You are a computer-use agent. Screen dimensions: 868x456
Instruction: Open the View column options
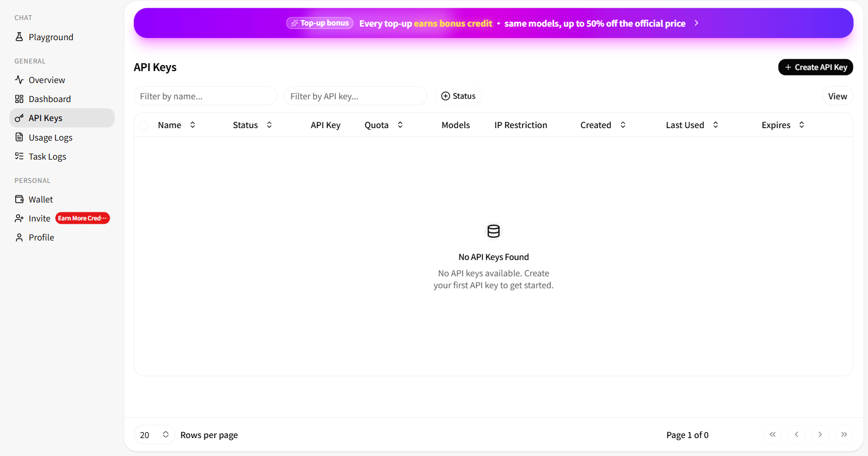point(837,96)
